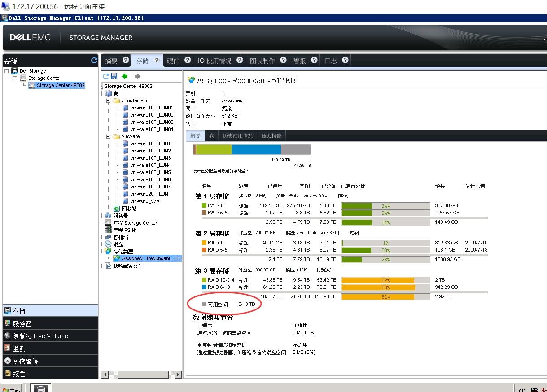The width and height of the screenshot is (547, 392).
Task: Click the recycle bin icon next to 回收站
Action: tap(117, 209)
